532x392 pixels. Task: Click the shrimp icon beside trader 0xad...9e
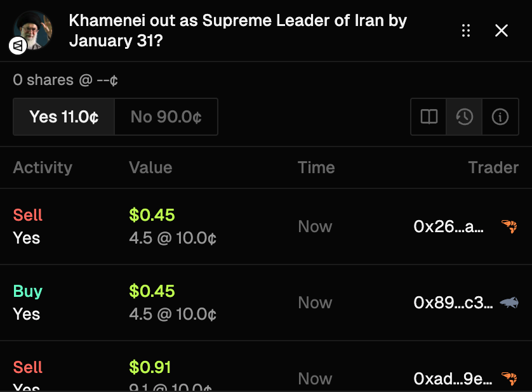pos(509,379)
